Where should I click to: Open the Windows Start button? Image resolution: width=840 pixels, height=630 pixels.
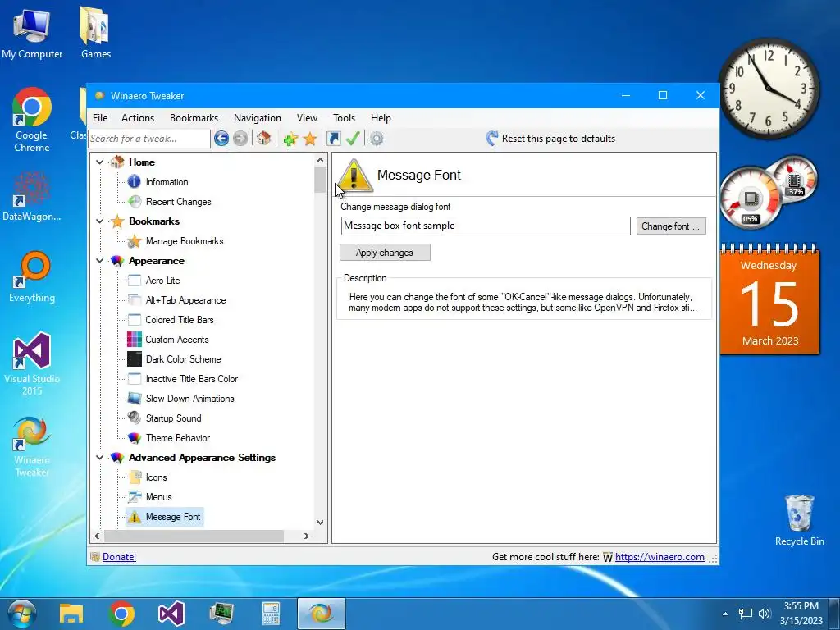point(21,614)
